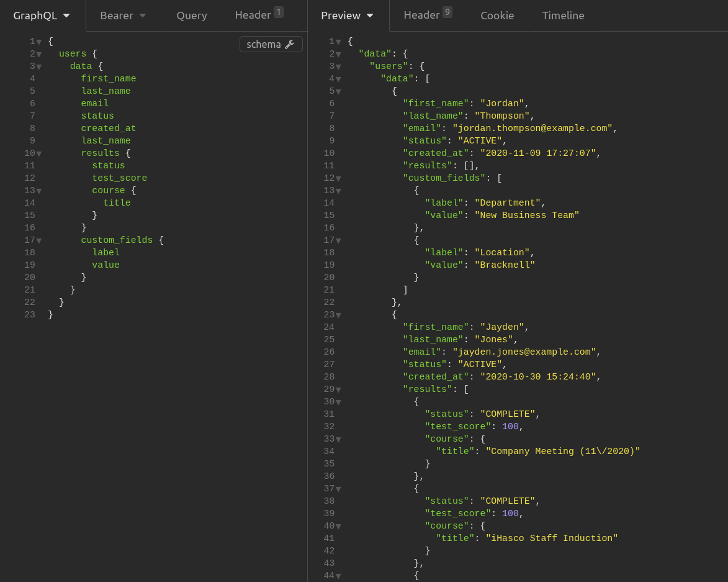Viewport: 728px width, 582px height.
Task: Fold the "results" array on response line 29
Action: pyautogui.click(x=338, y=389)
